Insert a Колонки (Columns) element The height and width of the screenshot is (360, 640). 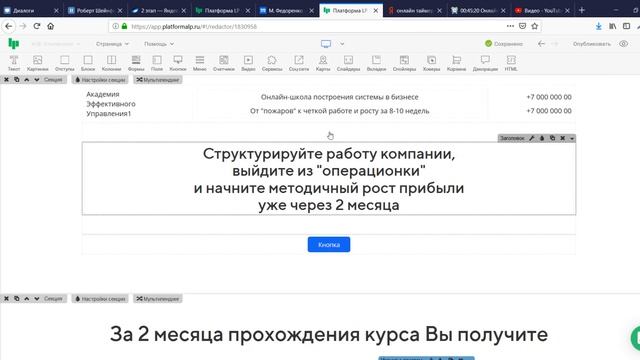click(111, 63)
